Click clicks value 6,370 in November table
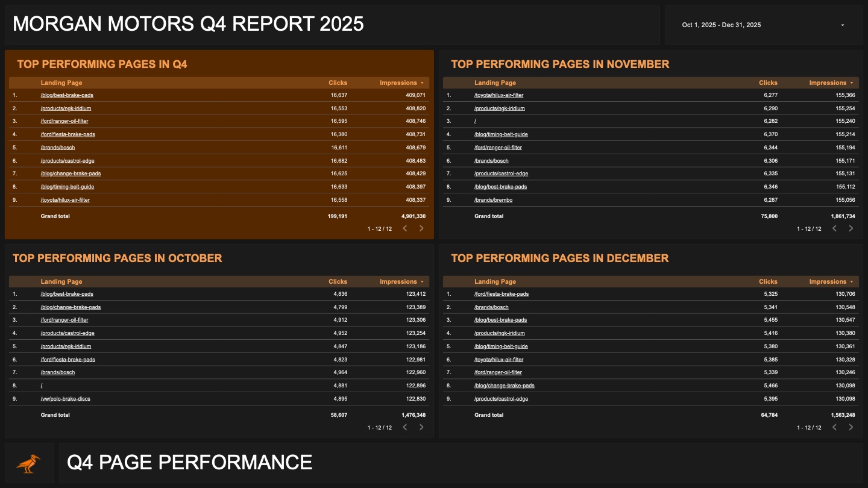This screenshot has width=868, height=488. tap(770, 134)
